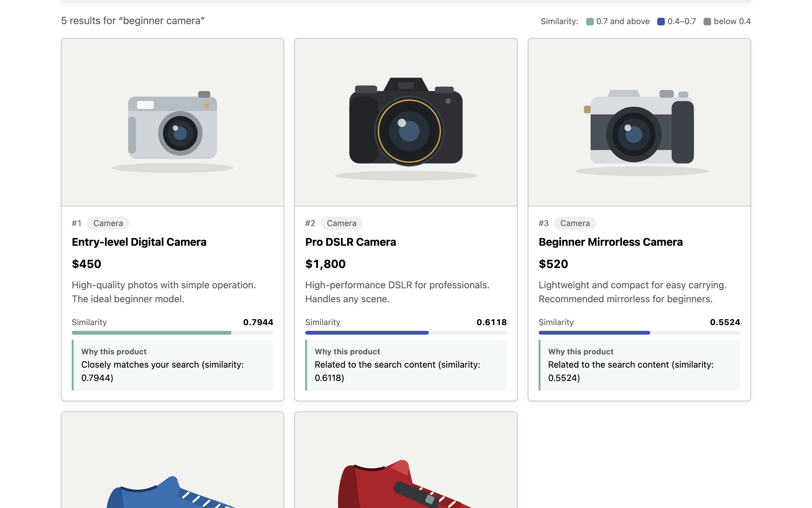The image size is (812, 508).
Task: Select the Camera tag on result #1
Action: (108, 223)
